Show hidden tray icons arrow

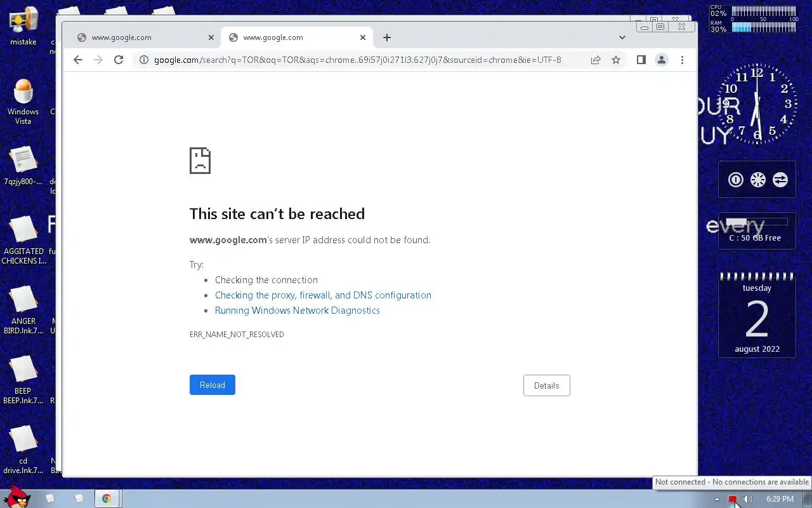click(x=717, y=499)
